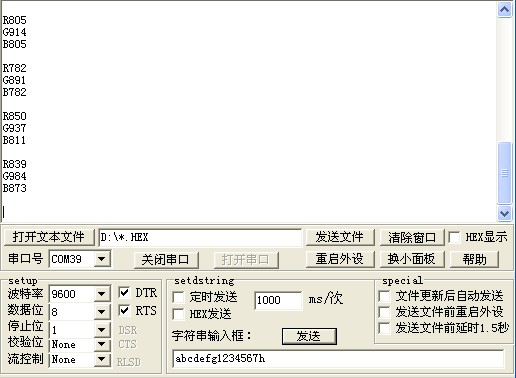The image size is (516, 378).
Task: Click the G891 line in output
Action: (x=14, y=80)
